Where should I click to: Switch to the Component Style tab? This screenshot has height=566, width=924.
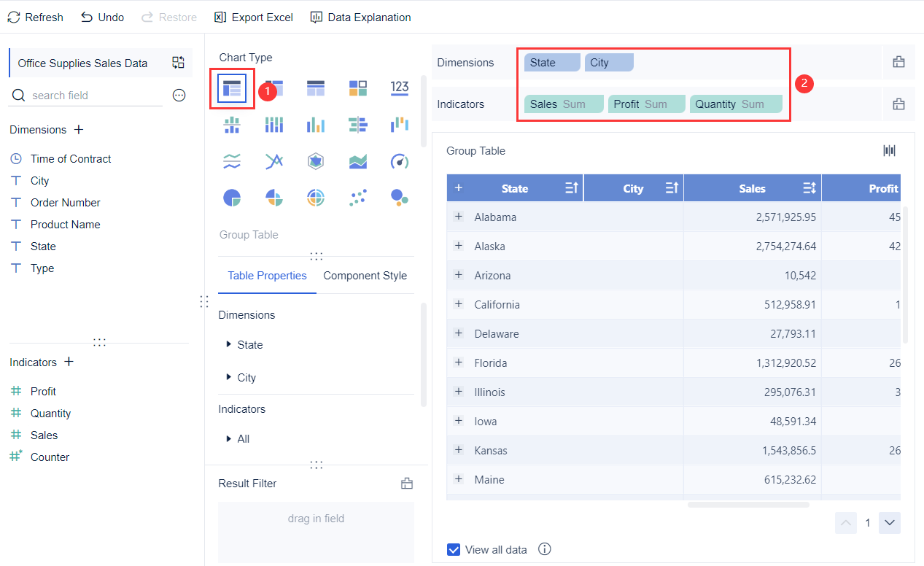(x=365, y=276)
